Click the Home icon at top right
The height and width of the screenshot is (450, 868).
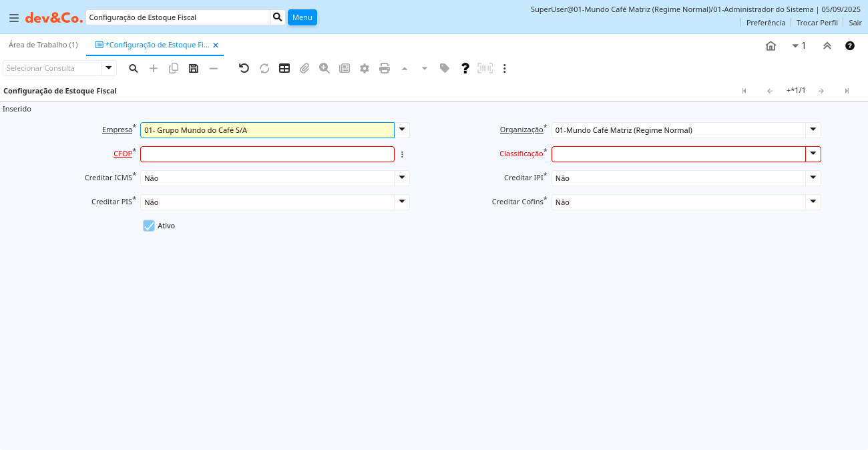[x=771, y=45]
